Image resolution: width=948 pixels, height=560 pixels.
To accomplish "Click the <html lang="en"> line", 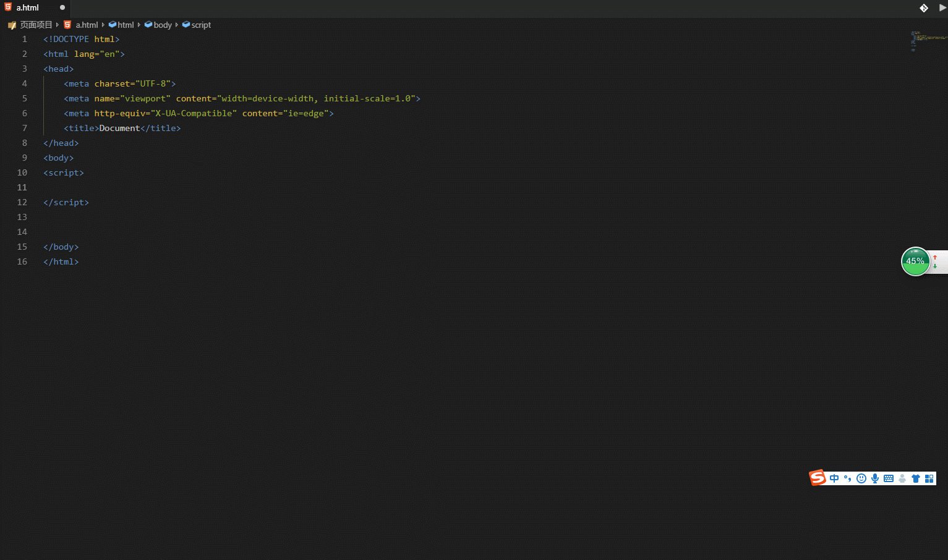I will (x=84, y=54).
